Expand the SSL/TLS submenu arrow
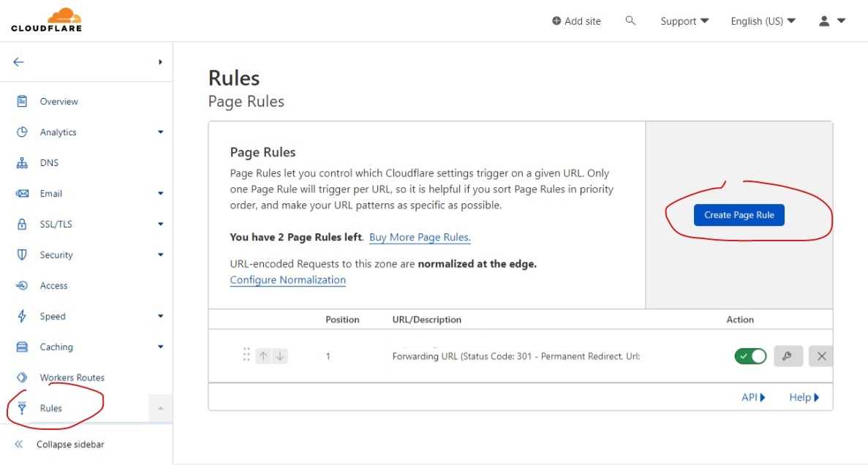The image size is (868, 465). point(161,224)
